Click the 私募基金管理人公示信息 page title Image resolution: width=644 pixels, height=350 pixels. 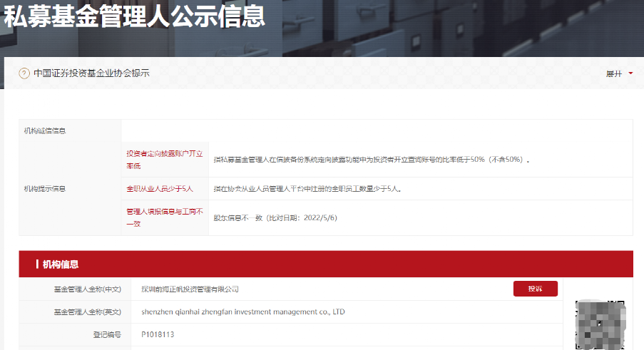tap(134, 16)
